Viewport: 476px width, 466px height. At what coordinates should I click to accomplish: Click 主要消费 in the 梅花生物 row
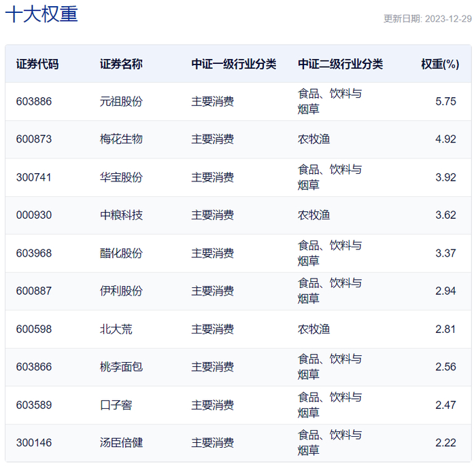pyautogui.click(x=212, y=139)
